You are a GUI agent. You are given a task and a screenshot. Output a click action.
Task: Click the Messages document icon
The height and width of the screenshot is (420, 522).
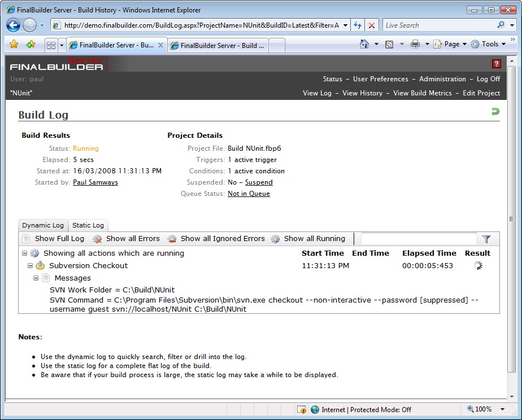tap(46, 278)
